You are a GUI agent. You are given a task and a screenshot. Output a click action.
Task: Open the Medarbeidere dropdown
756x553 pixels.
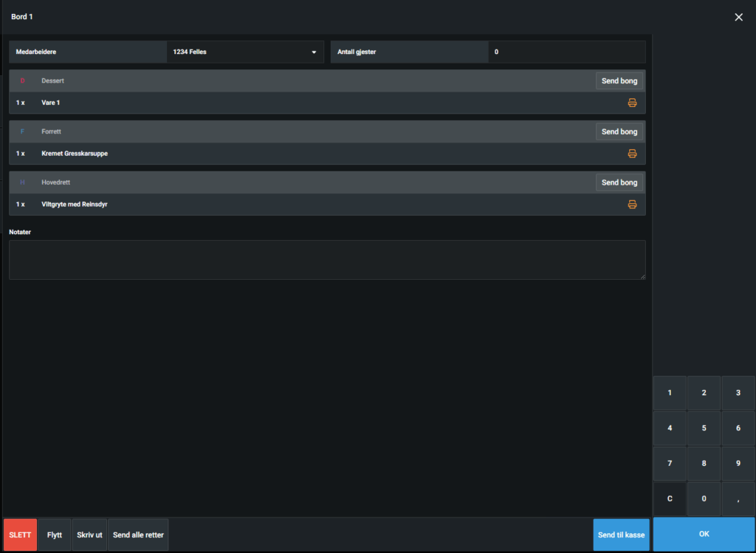point(244,52)
